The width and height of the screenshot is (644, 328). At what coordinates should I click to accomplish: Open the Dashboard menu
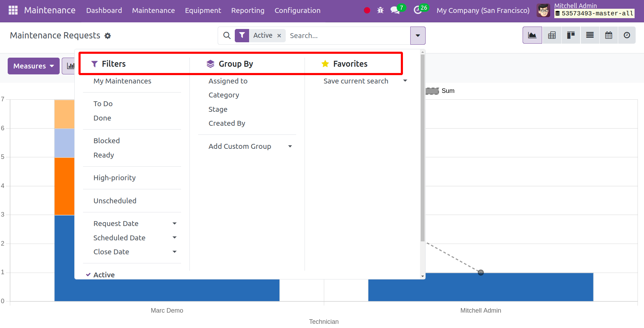coord(104,10)
